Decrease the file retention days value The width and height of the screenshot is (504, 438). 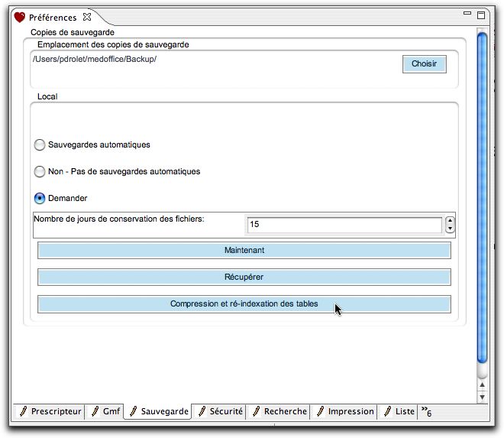pos(450,229)
